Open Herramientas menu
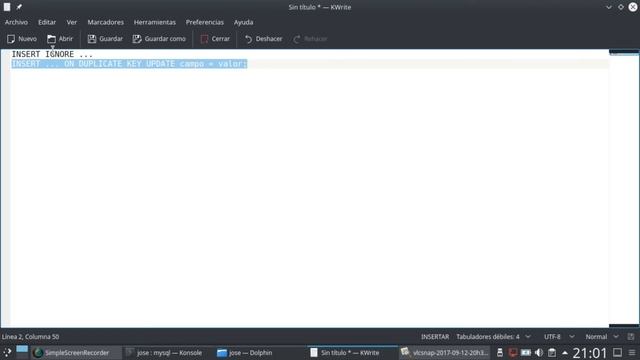 tap(155, 22)
